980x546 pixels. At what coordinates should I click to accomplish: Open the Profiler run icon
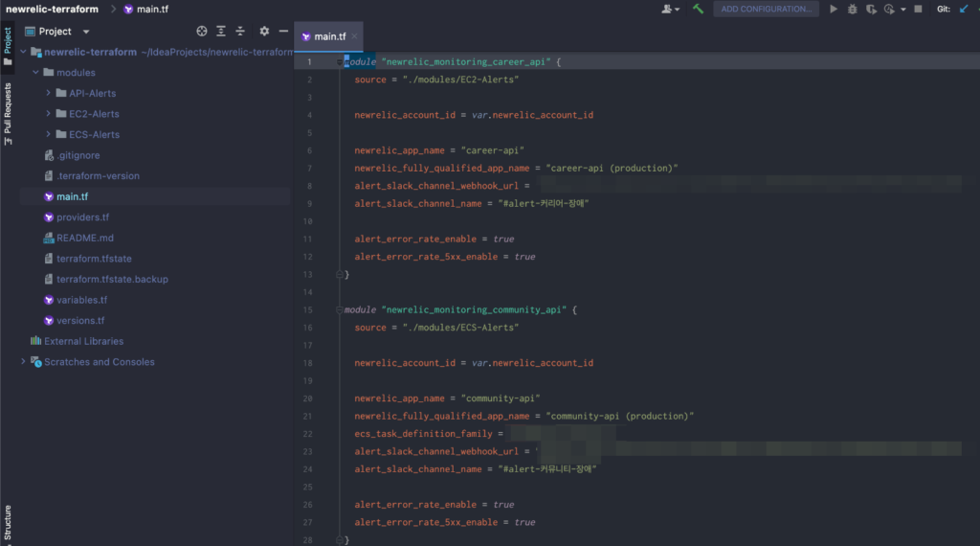click(889, 9)
